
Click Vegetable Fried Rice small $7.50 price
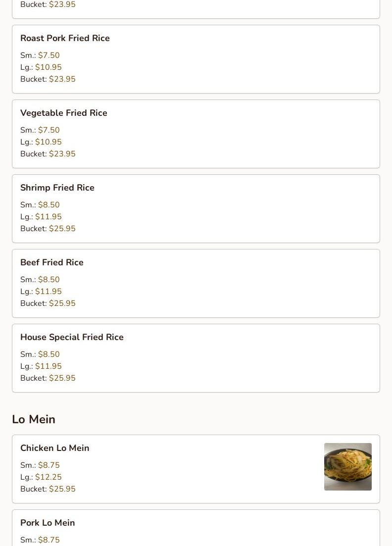coord(49,130)
